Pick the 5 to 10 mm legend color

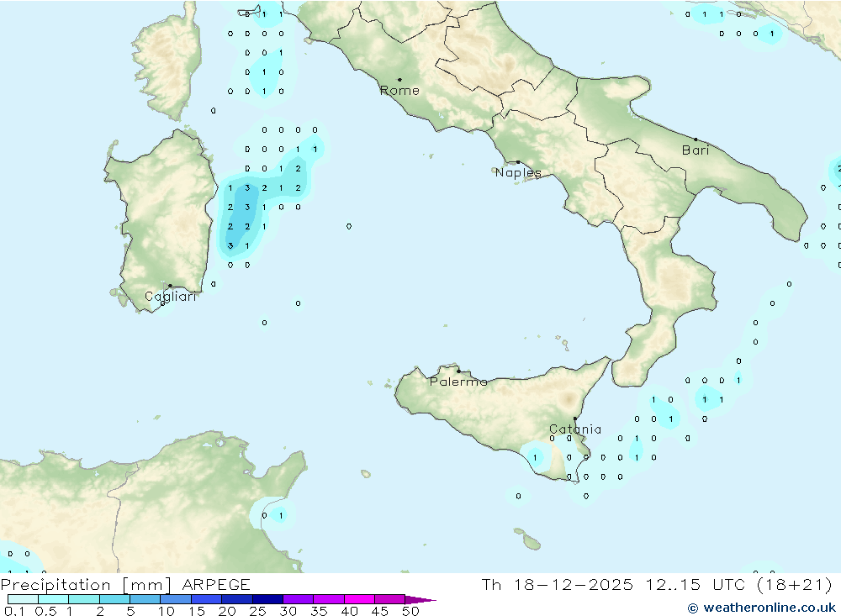point(145,599)
